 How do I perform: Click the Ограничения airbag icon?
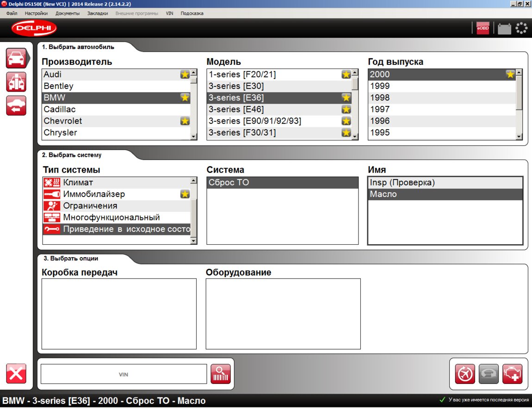coord(52,206)
